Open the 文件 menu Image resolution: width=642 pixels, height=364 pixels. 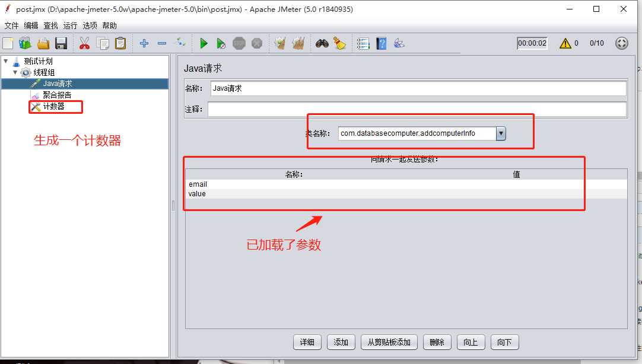(x=11, y=25)
